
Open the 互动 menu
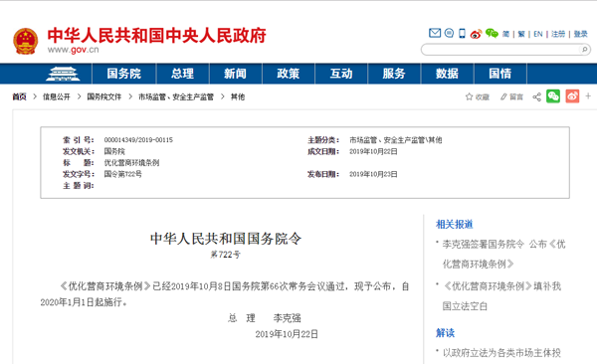[341, 74]
